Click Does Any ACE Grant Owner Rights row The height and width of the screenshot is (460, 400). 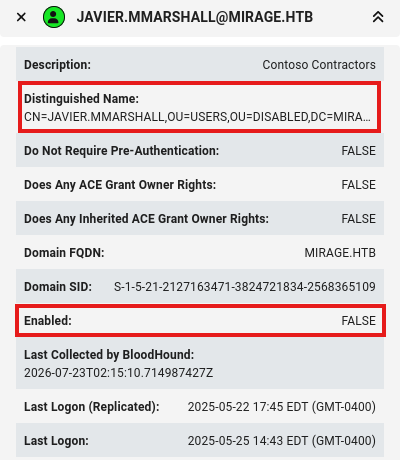pos(200,184)
